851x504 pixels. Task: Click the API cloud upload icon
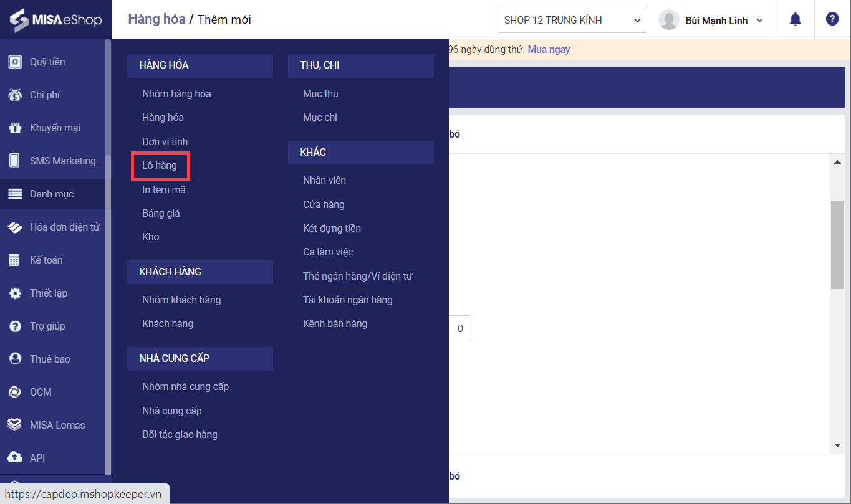coord(14,458)
